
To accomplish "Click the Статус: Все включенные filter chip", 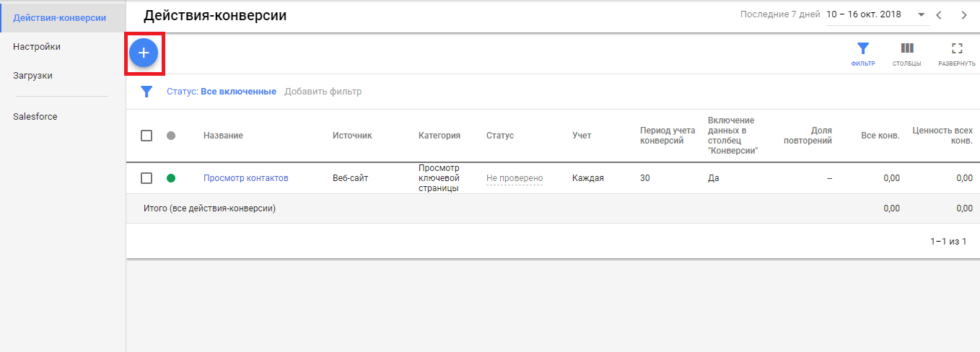I will [221, 92].
